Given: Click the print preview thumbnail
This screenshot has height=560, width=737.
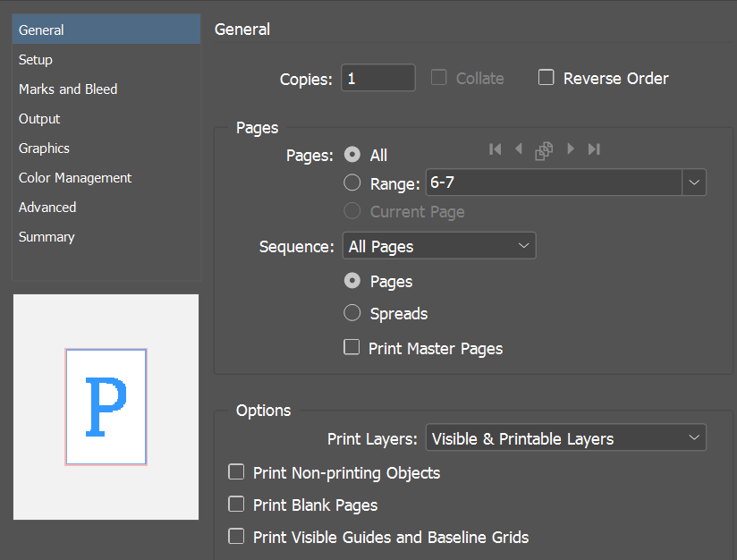Looking at the screenshot, I should pyautogui.click(x=106, y=407).
